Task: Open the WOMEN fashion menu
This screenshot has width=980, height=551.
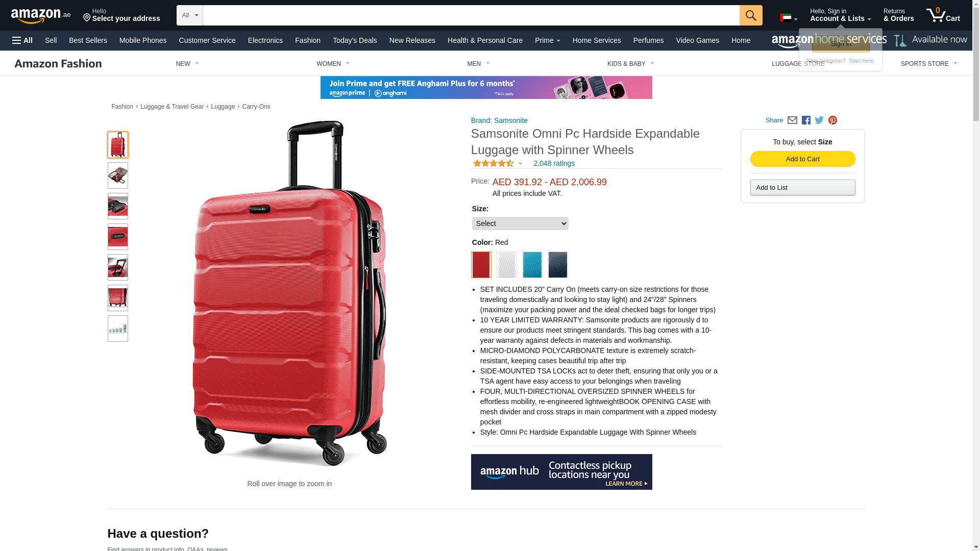Action: pyautogui.click(x=333, y=64)
